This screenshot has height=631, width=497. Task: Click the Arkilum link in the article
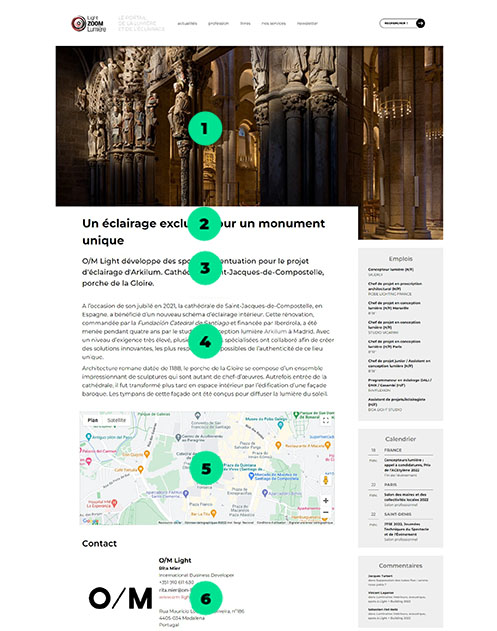(276, 332)
